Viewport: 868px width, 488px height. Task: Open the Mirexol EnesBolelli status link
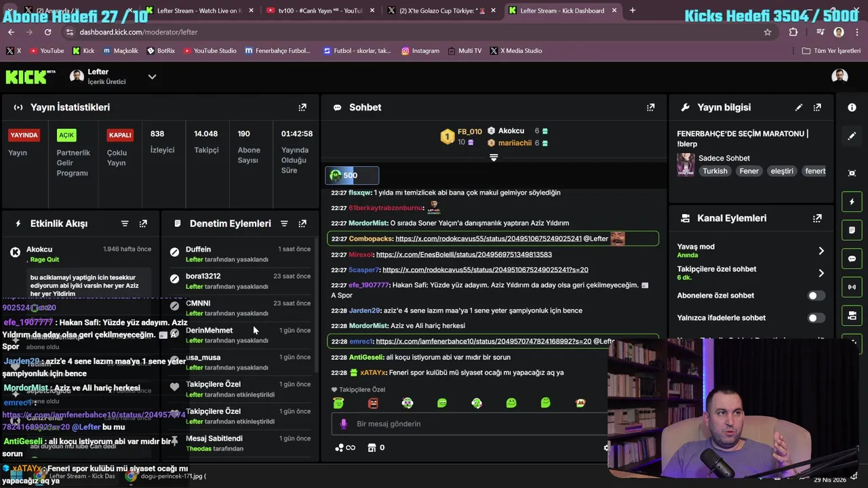click(464, 254)
